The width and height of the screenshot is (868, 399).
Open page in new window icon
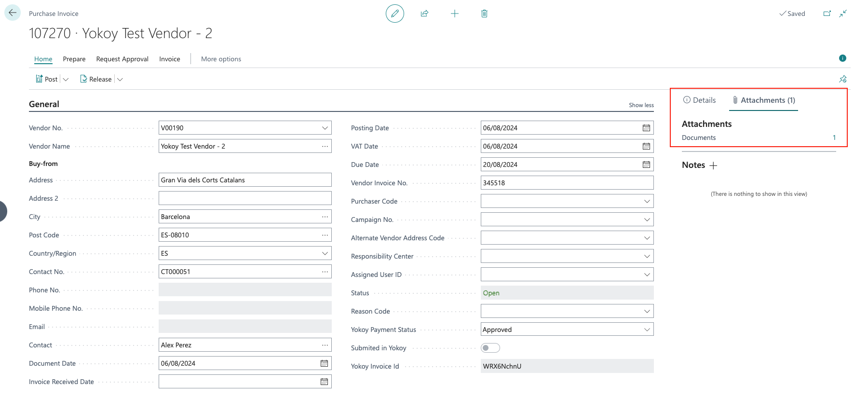coord(827,14)
